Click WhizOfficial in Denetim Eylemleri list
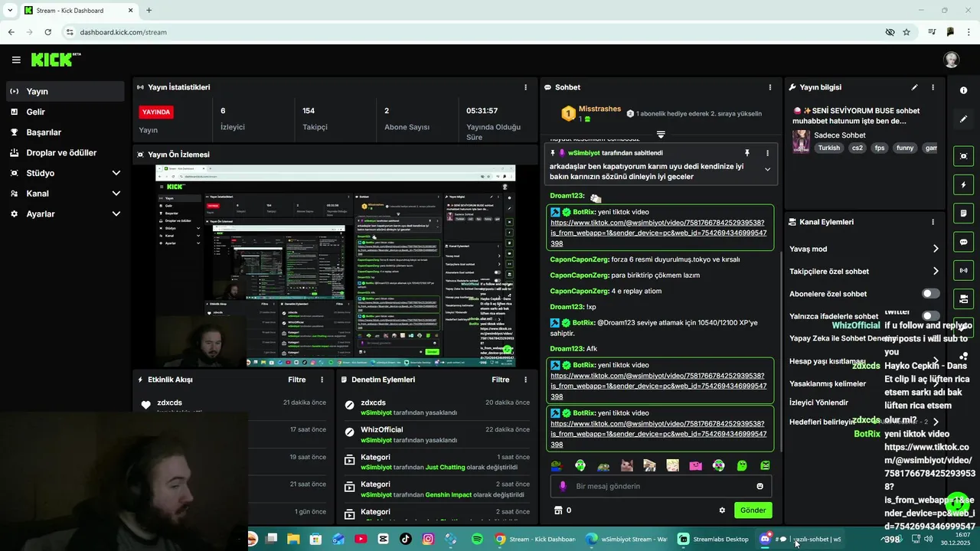980x551 pixels. point(381,429)
